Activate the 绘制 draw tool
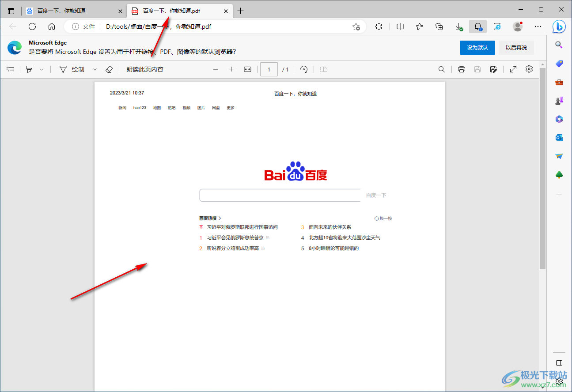572x392 pixels. (72, 69)
